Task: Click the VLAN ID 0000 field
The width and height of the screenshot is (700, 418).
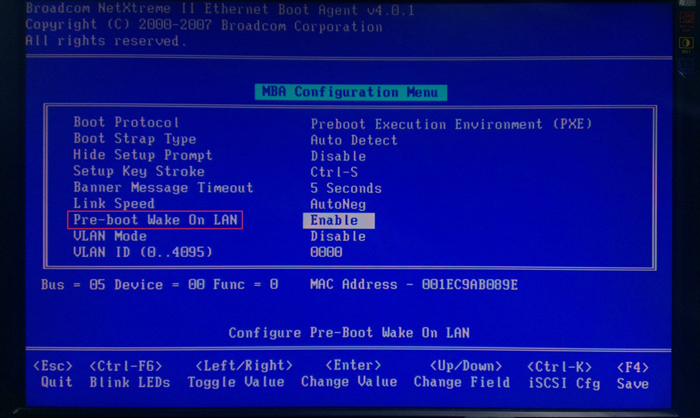Action: click(326, 253)
